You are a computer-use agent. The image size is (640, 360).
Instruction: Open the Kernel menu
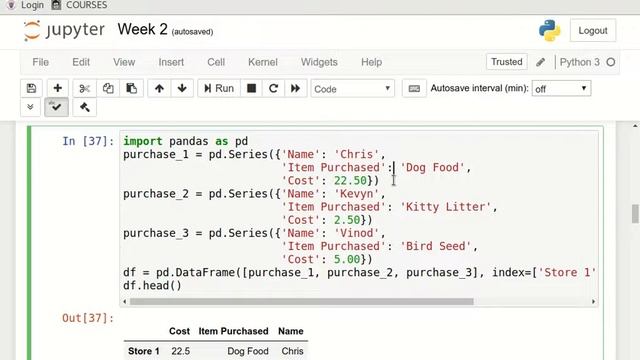[x=263, y=62]
